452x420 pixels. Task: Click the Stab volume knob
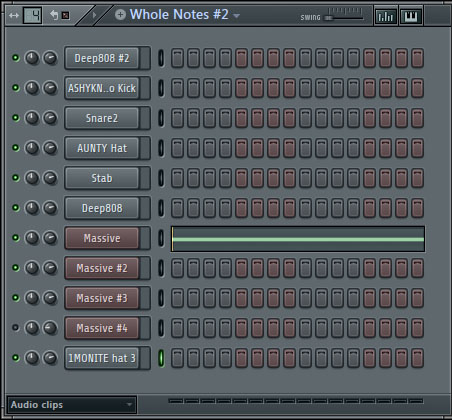tap(50, 178)
